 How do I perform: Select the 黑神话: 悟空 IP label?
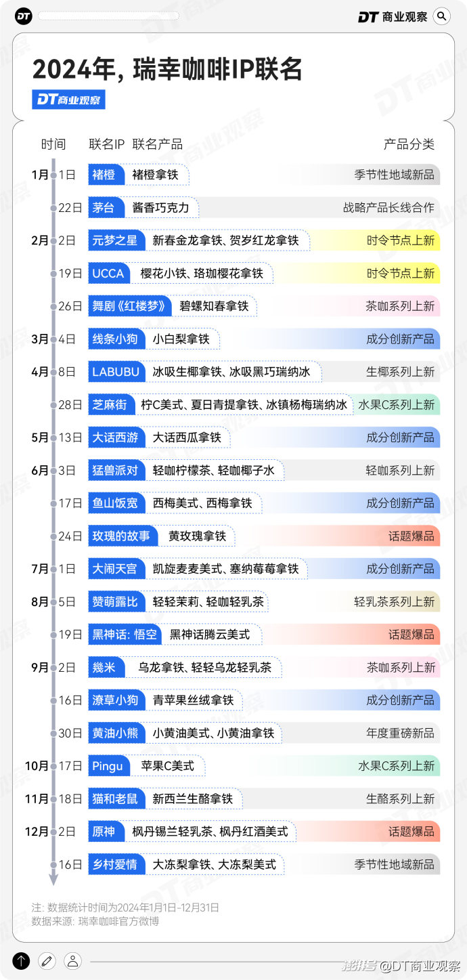[x=125, y=635]
